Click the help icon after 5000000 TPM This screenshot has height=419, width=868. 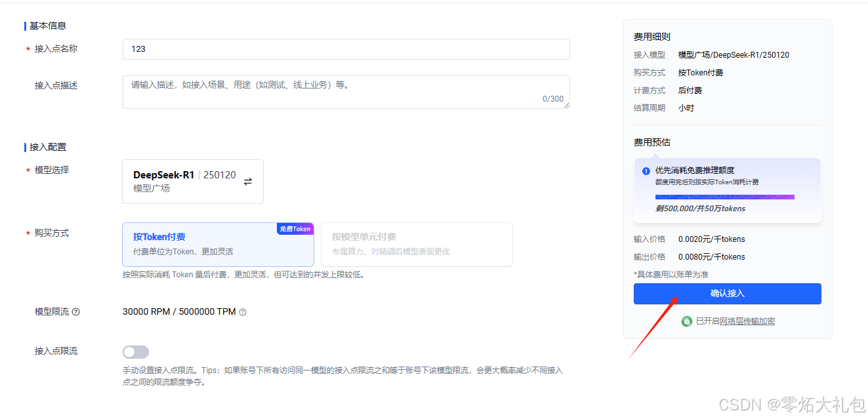click(x=243, y=312)
